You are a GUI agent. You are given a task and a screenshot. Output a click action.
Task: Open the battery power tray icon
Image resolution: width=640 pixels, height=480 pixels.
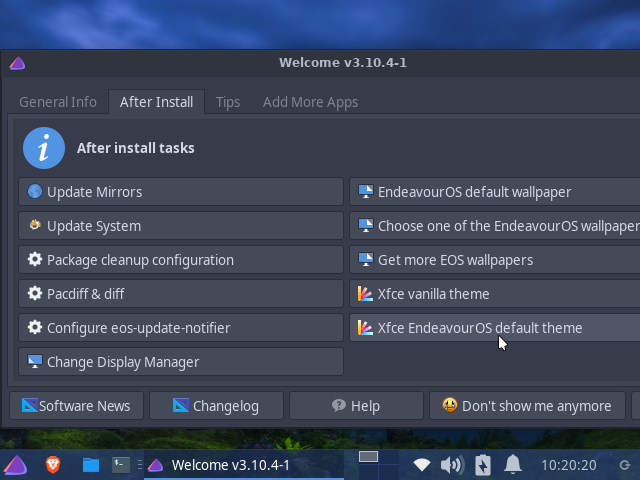click(x=482, y=465)
